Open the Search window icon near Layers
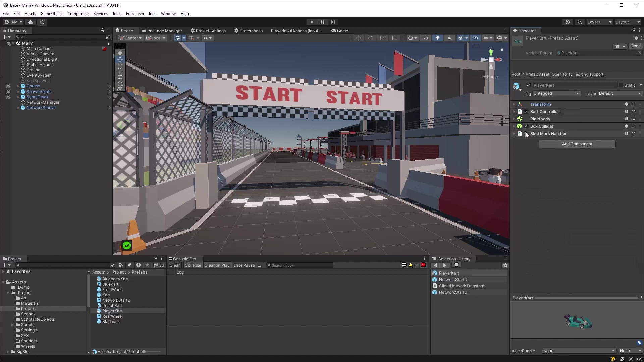This screenshot has width=644, height=362. [x=579, y=22]
